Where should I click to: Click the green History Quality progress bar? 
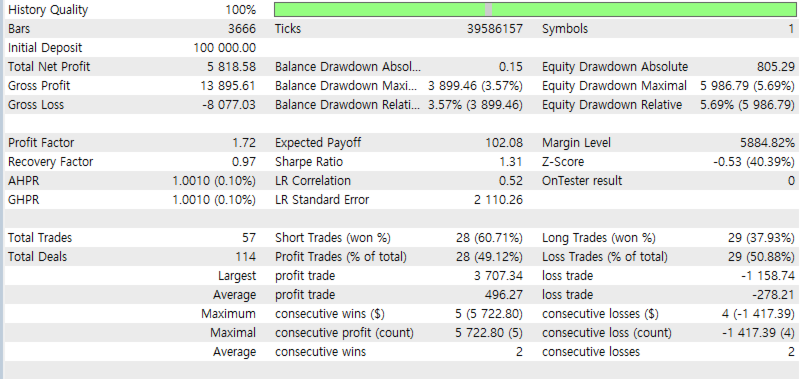(x=535, y=10)
